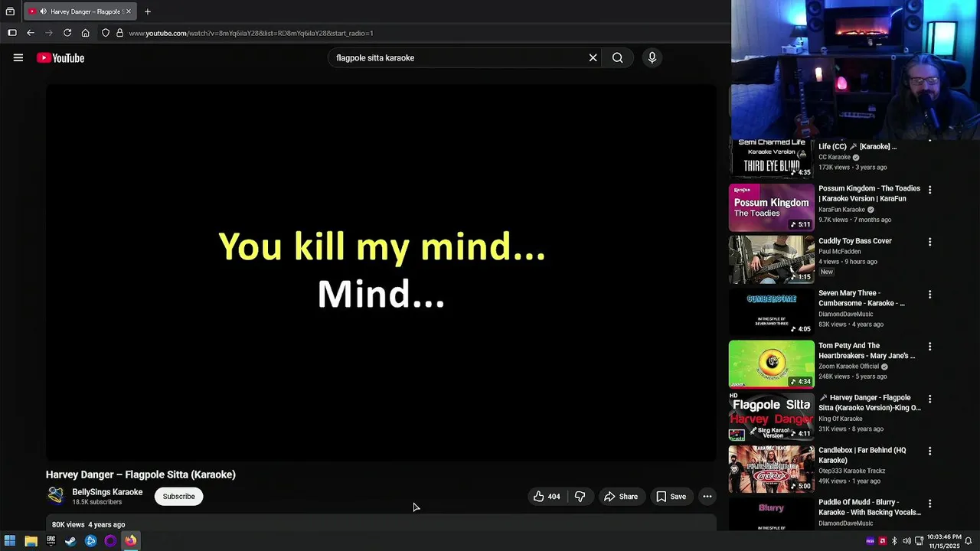View tracking protection shield info
This screenshot has width=980, height=551.
click(106, 33)
